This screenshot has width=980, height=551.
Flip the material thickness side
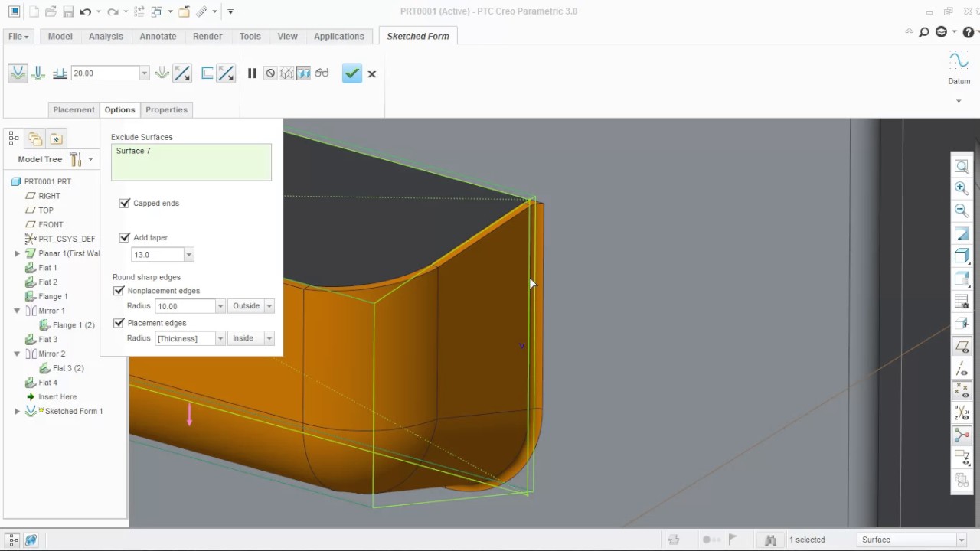(x=226, y=73)
